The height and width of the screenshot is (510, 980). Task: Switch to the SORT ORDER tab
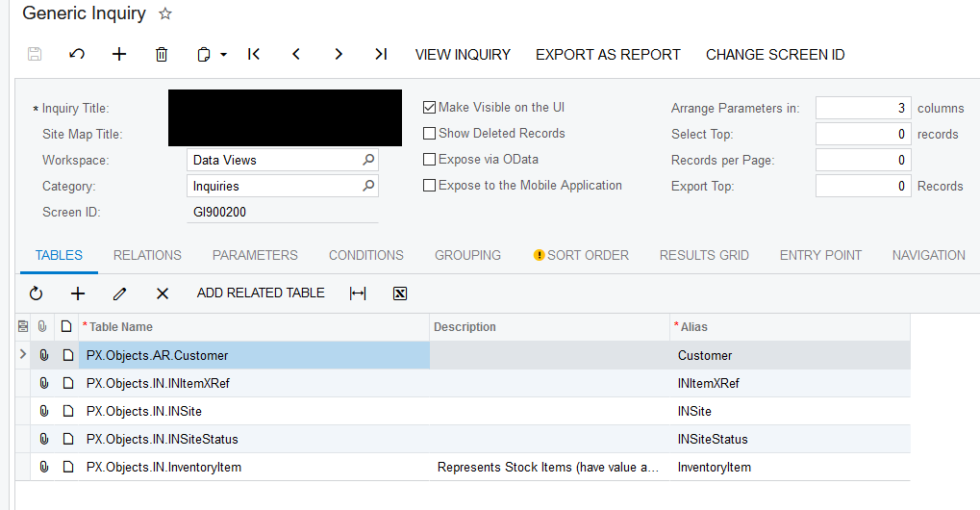point(581,255)
